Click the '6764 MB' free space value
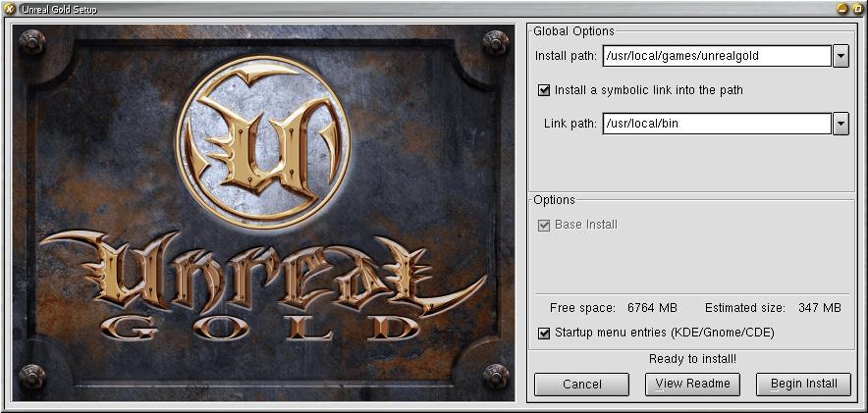The width and height of the screenshot is (868, 413). pyautogui.click(x=652, y=308)
